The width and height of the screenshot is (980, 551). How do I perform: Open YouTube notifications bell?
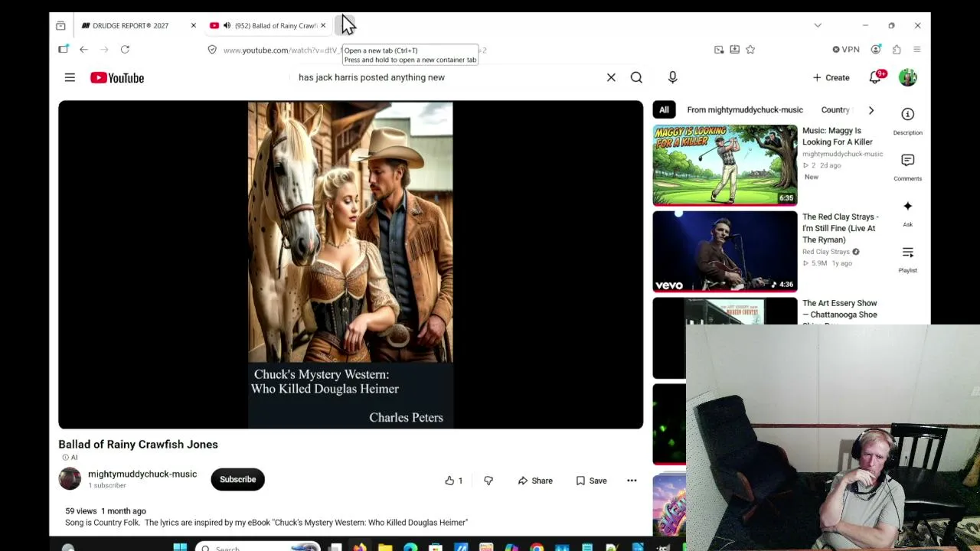tap(876, 77)
